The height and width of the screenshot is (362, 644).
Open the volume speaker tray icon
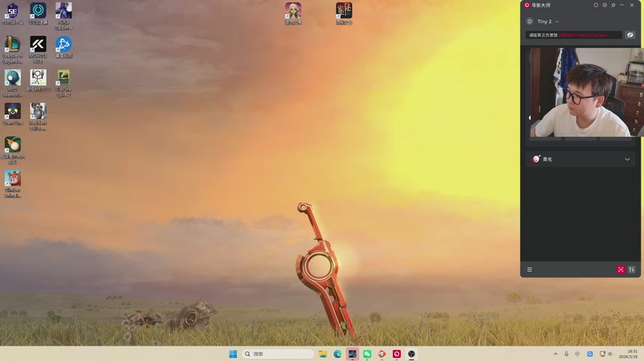610,354
